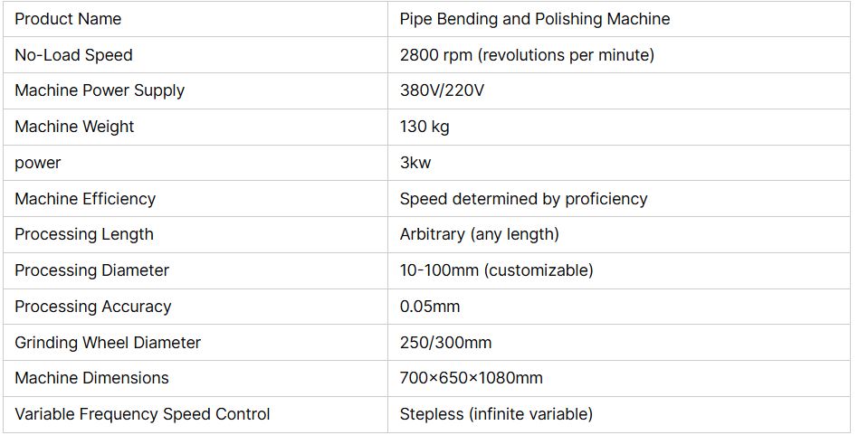Viewport: 868px width, 435px height.
Task: Click the 250/300mm grinding wheel value
Action: [x=445, y=343]
